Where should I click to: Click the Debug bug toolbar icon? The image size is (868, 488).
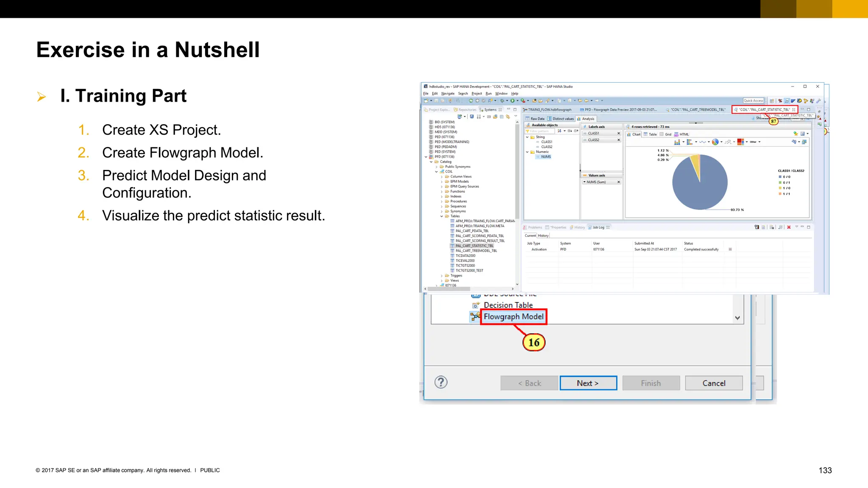pyautogui.click(x=502, y=101)
